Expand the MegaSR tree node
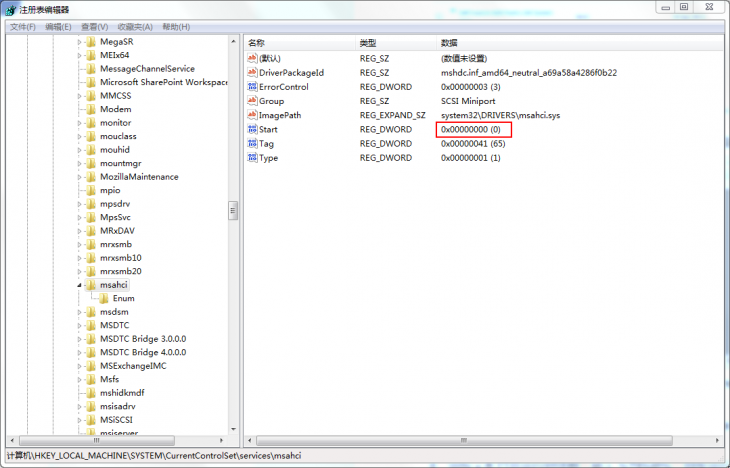This screenshot has width=730, height=468. click(x=79, y=42)
